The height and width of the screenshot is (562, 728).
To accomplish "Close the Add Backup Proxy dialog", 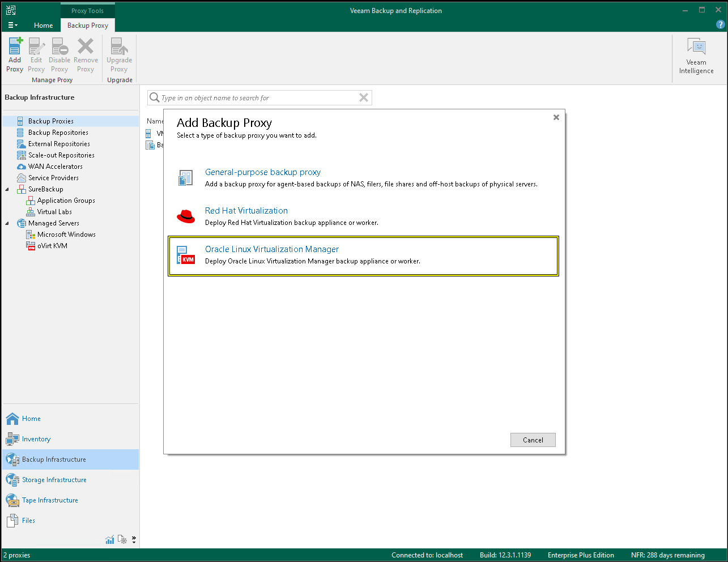I will tap(556, 117).
